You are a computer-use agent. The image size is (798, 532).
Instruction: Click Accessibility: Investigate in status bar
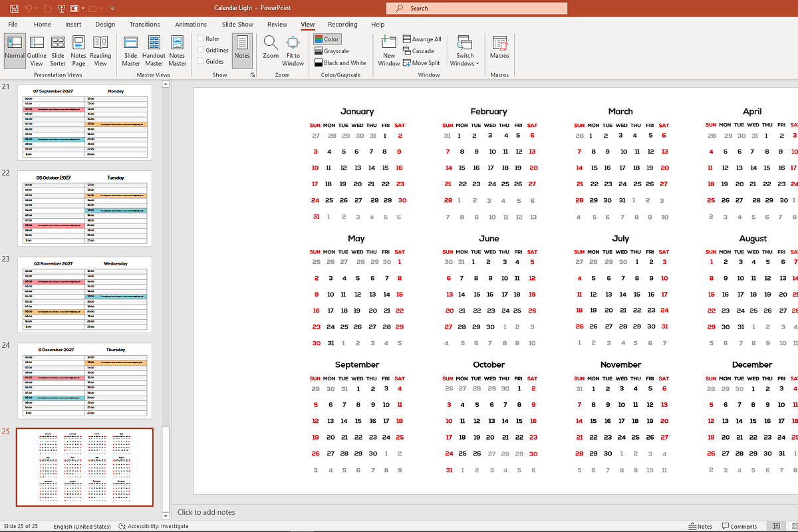[x=153, y=526]
